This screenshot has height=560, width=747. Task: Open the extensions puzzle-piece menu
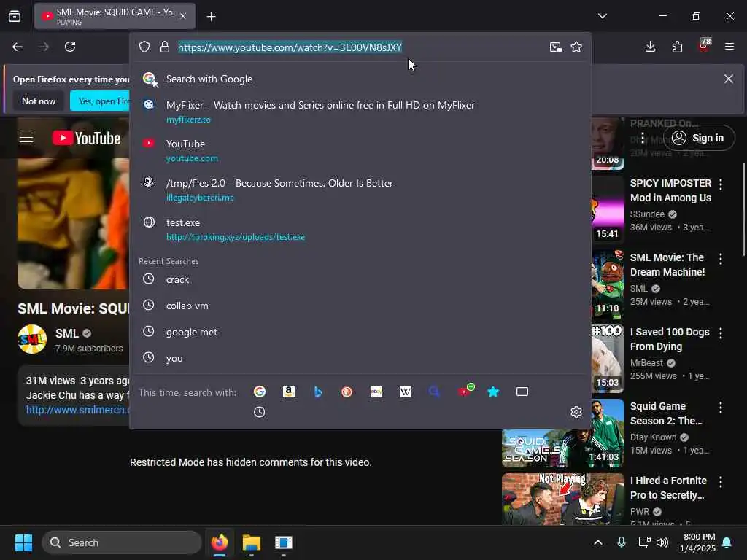(677, 47)
